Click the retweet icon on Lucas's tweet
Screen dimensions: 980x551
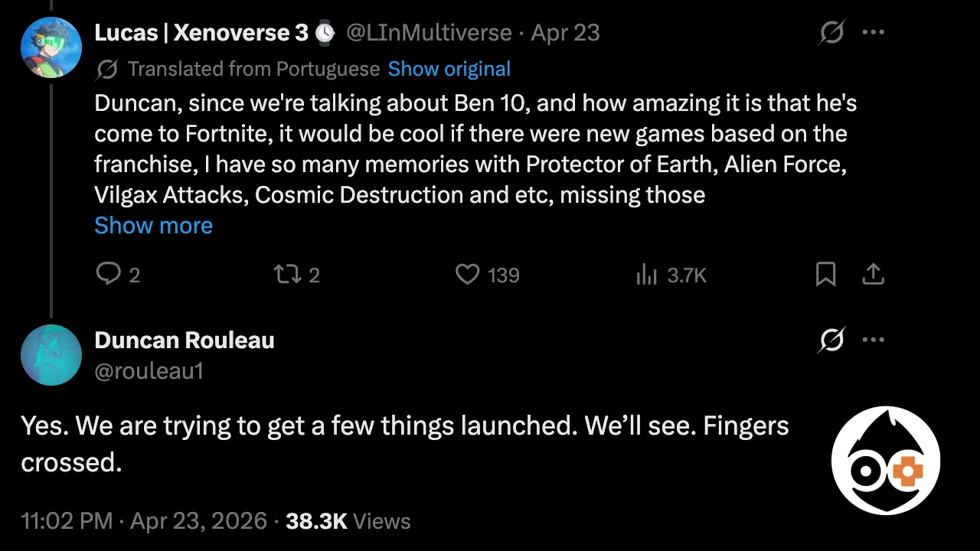[288, 274]
